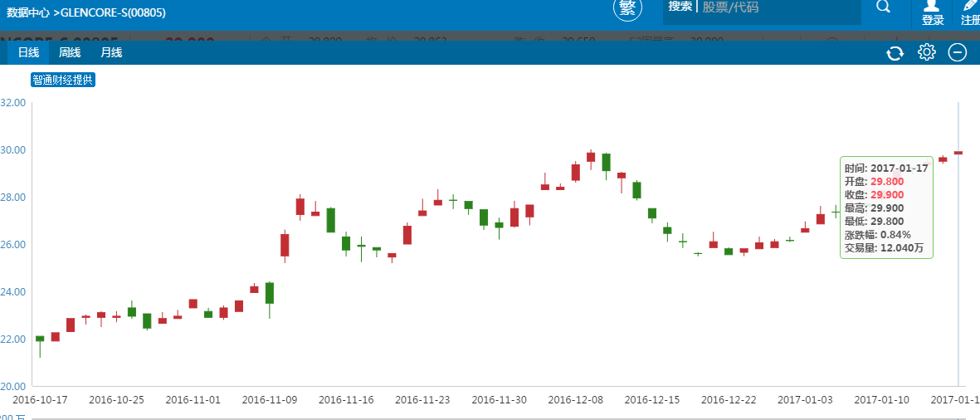
Task: Select the 日线 daily chart tab
Action: (x=28, y=52)
